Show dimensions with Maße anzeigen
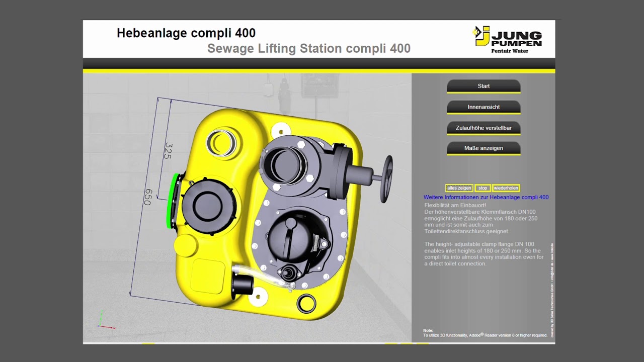Viewport: 644px width, 362px height. tap(484, 148)
